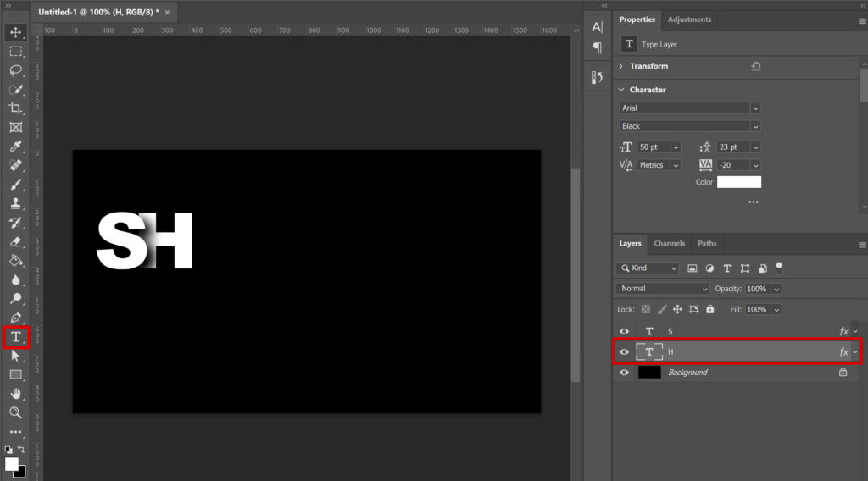The width and height of the screenshot is (868, 481).
Task: Expand the Transform section
Action: (621, 66)
